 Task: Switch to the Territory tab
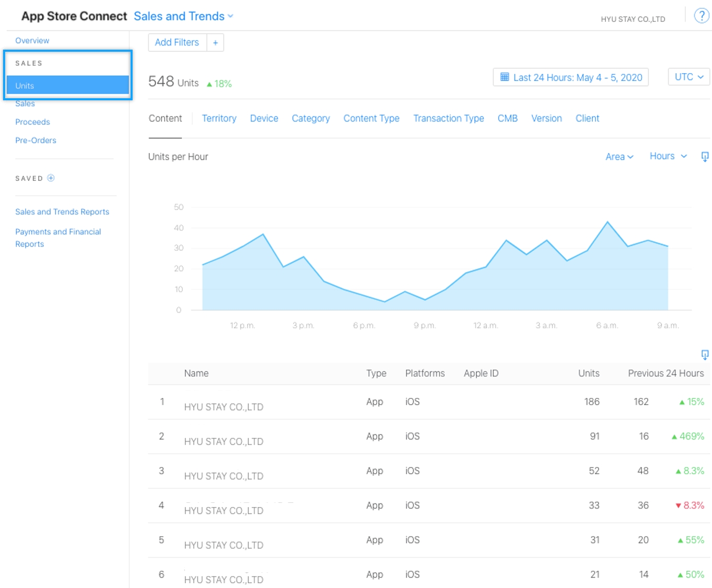pos(219,119)
